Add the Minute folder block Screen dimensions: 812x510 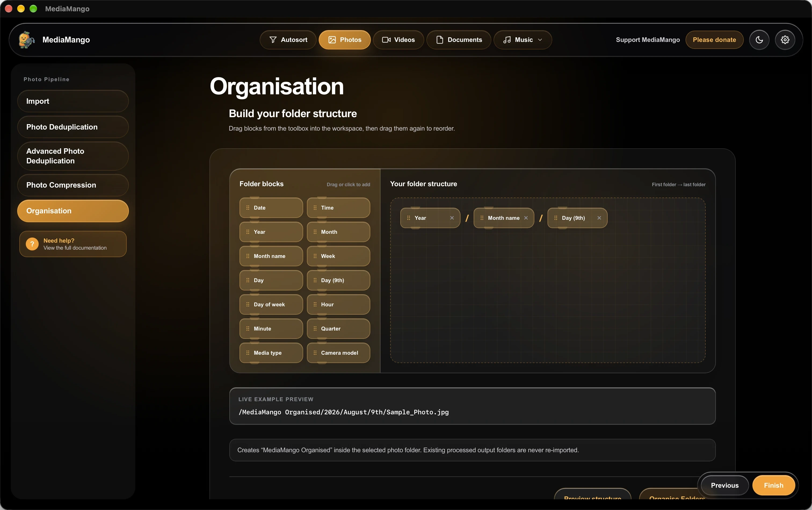tap(271, 329)
